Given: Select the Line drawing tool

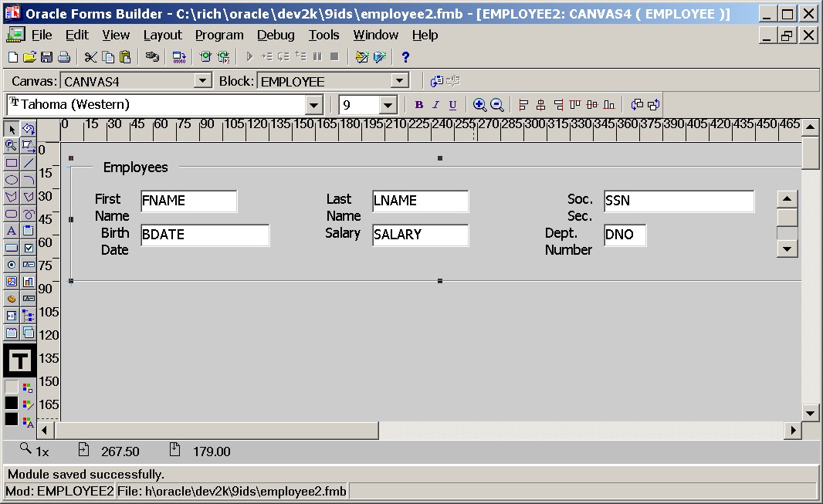Looking at the screenshot, I should coord(29,163).
